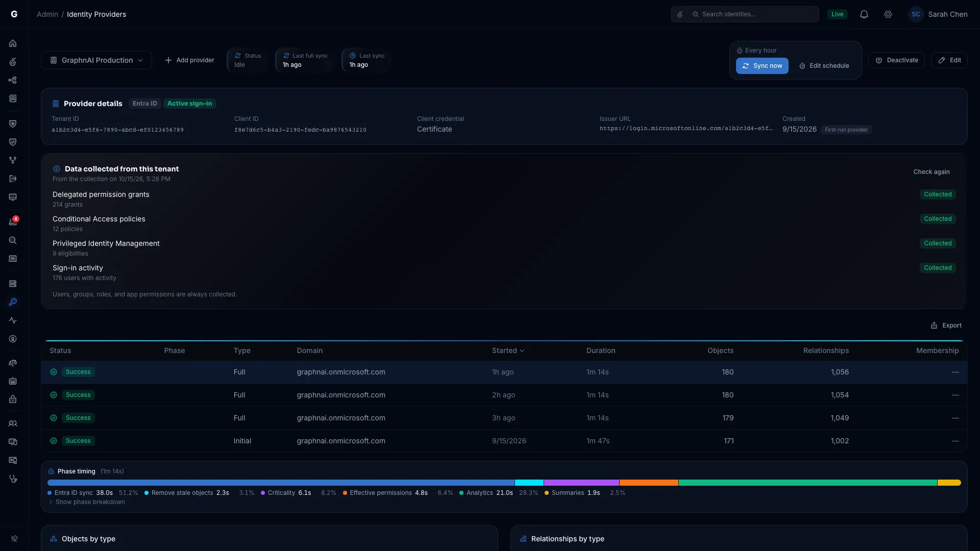Viewport: 980px width, 551px height.
Task: Select the sync row started 2h ago
Action: (504, 395)
